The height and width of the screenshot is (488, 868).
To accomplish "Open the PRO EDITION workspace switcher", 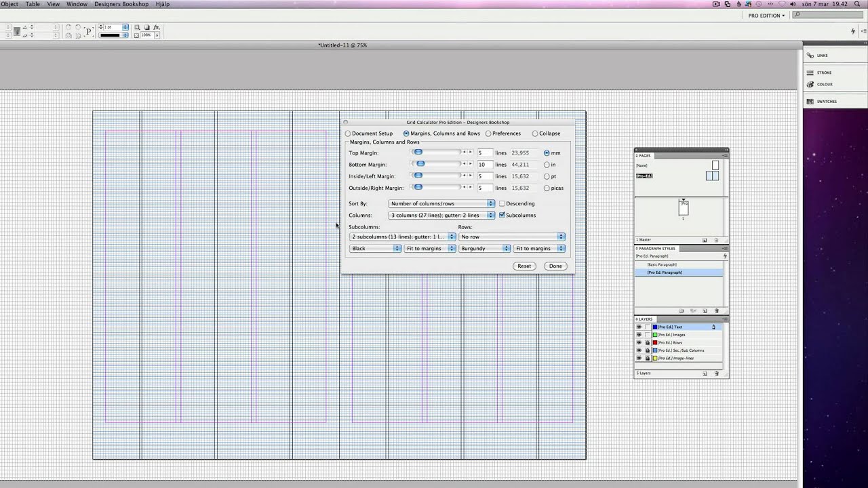I will tap(766, 15).
